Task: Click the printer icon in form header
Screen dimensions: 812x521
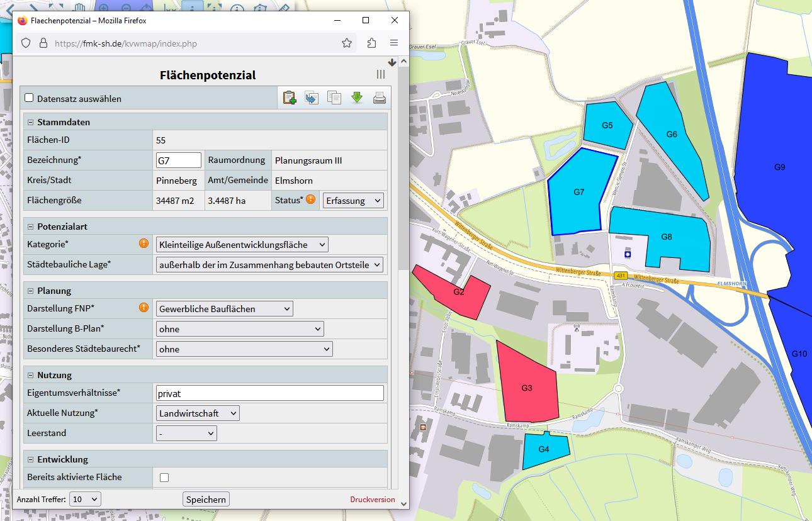Action: [380, 98]
